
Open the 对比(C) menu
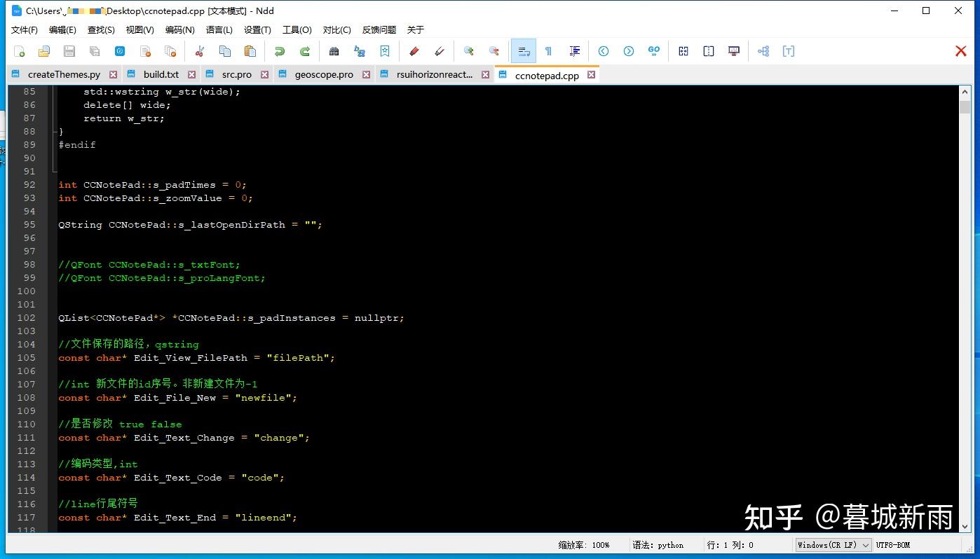(337, 29)
